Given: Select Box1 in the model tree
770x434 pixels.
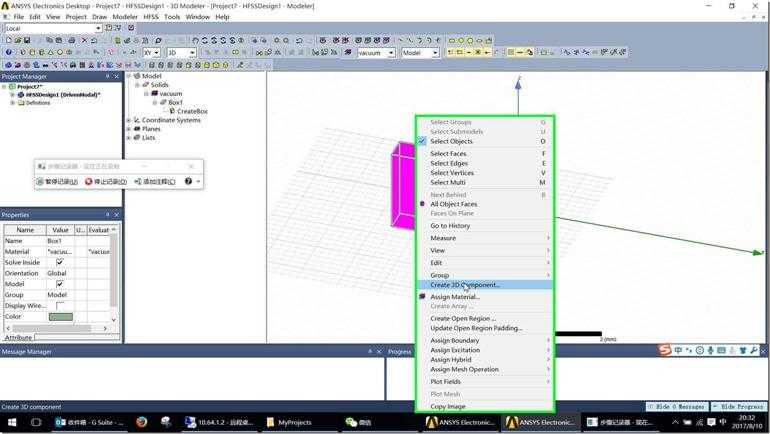Looking at the screenshot, I should 175,102.
